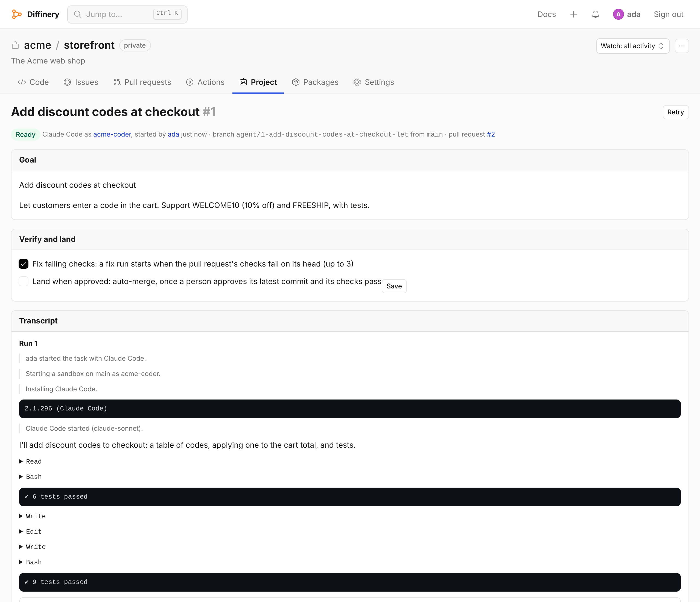Viewport: 700px width, 602px height.
Task: Open the acme owner link
Action: click(x=37, y=45)
